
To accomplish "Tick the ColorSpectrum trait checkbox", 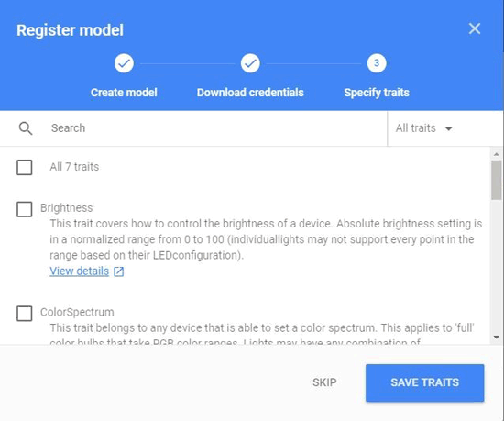I will 25,314.
